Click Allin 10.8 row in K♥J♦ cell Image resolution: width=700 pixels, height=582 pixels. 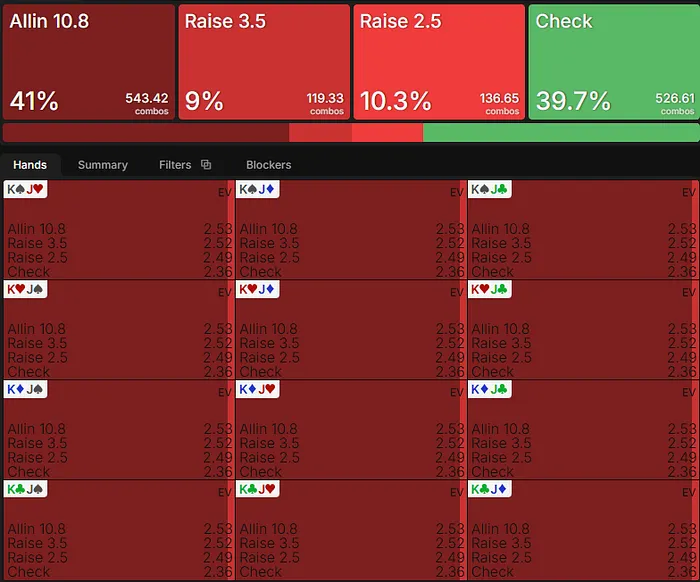[352, 329]
